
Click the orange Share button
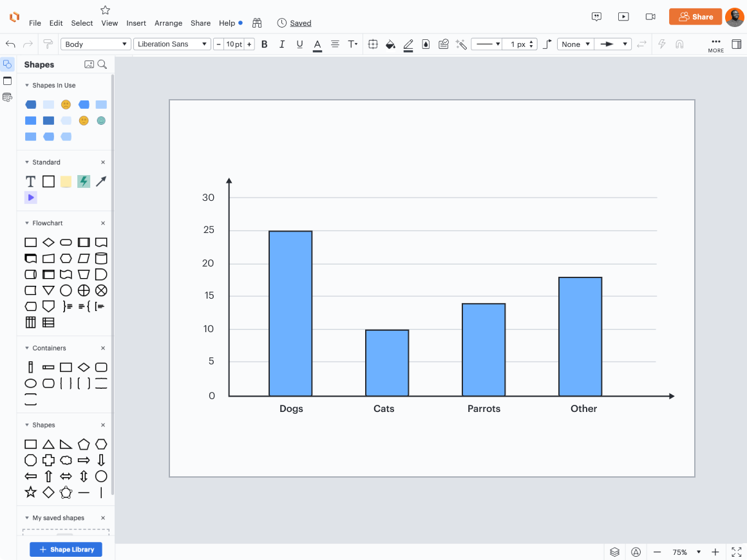click(695, 17)
